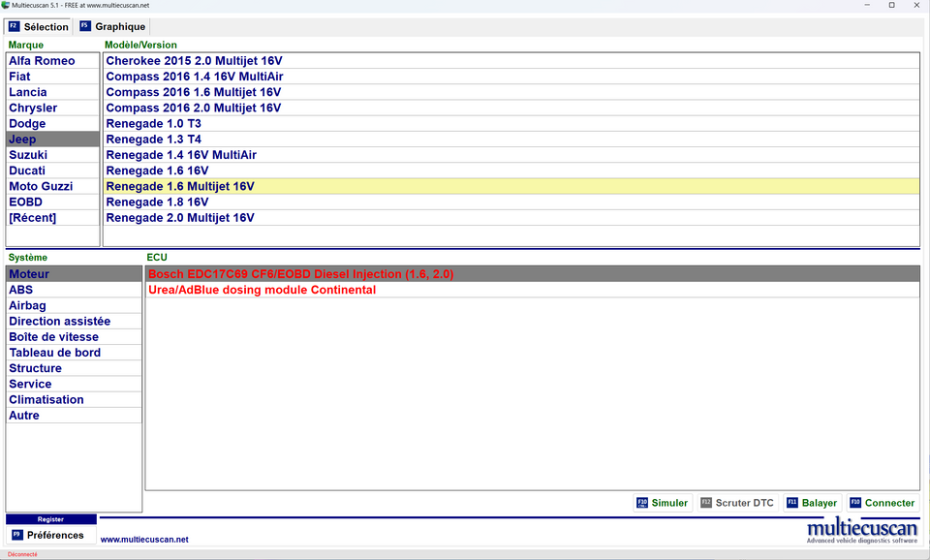Image resolution: width=930 pixels, height=560 pixels.
Task: Choose Renegade 1.4 16V MultiAir
Action: 511,155
